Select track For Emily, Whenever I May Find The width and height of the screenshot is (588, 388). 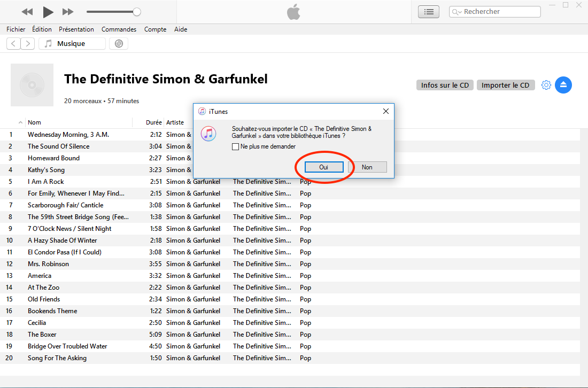pos(290,193)
